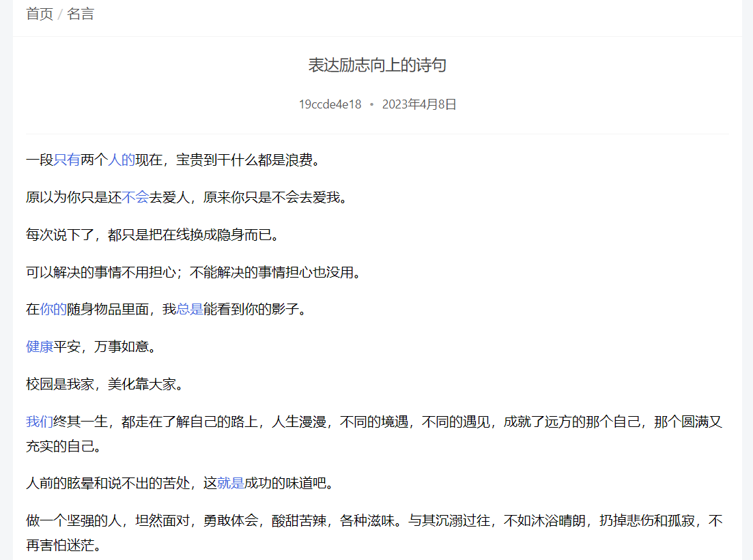The height and width of the screenshot is (560, 753).
Task: Click the blue 我们 link
Action: coord(40,422)
